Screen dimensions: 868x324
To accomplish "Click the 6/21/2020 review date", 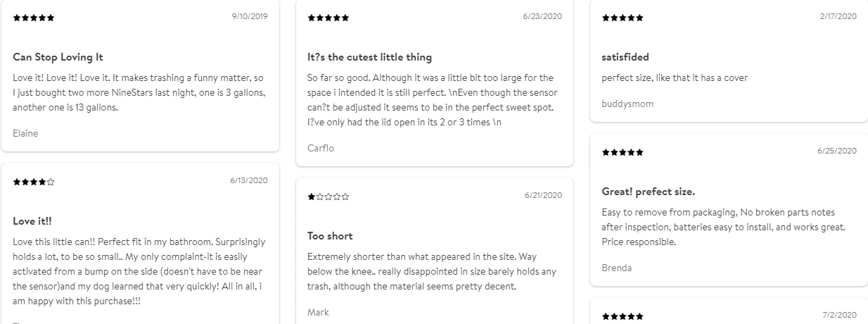I will tap(543, 195).
